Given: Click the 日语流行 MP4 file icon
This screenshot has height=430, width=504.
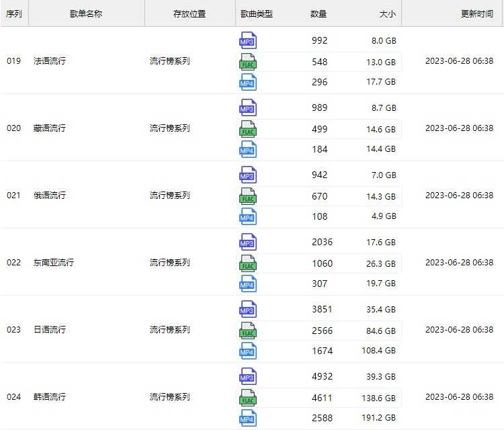Looking at the screenshot, I should (248, 351).
